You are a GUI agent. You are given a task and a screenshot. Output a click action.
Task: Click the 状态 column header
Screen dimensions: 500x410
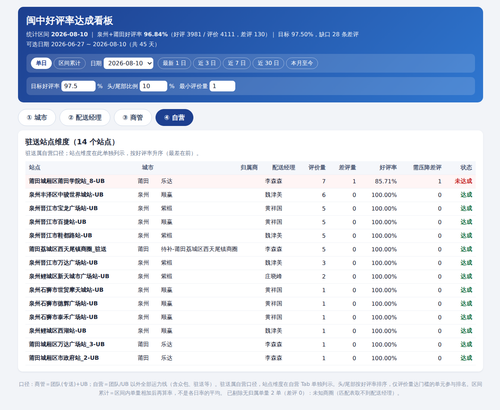(466, 167)
